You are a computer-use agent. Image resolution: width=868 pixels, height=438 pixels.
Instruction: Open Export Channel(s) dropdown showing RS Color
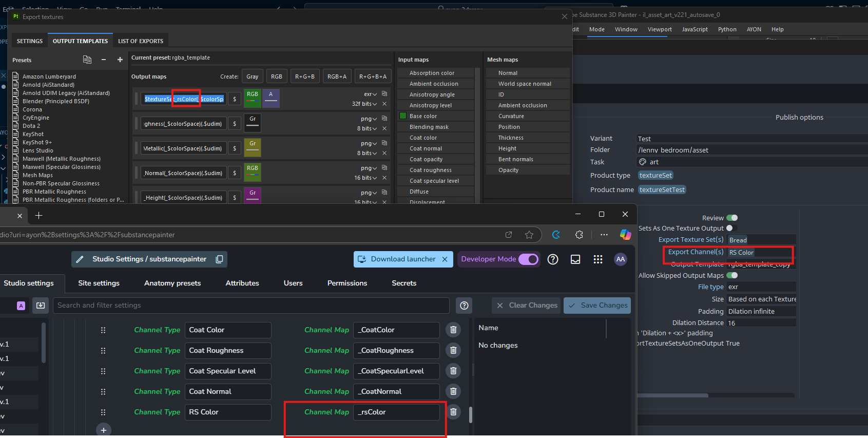[762, 252]
